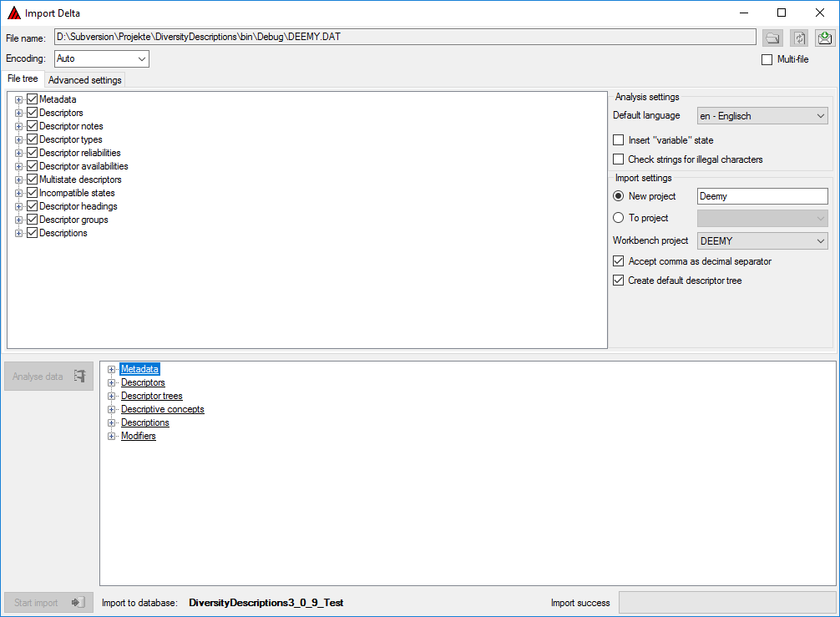Switch to the Advanced settings tab
The image size is (840, 617).
[85, 80]
